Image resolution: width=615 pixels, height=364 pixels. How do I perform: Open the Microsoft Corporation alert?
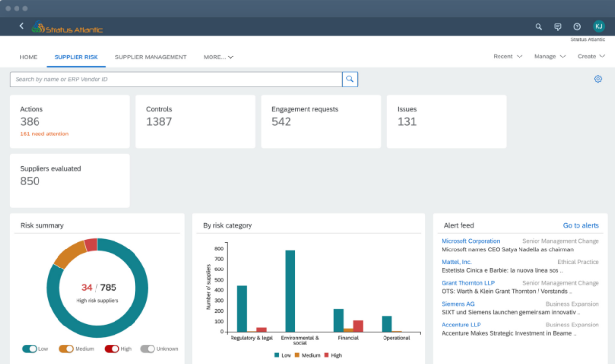(471, 241)
